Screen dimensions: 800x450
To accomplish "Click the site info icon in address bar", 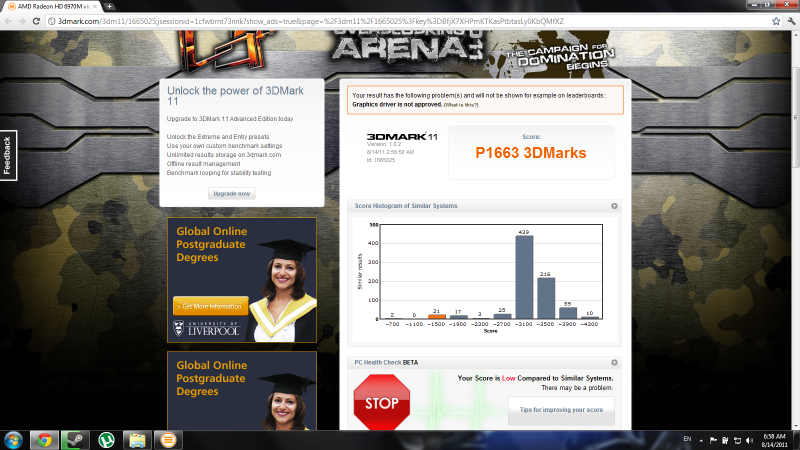I will pos(52,21).
